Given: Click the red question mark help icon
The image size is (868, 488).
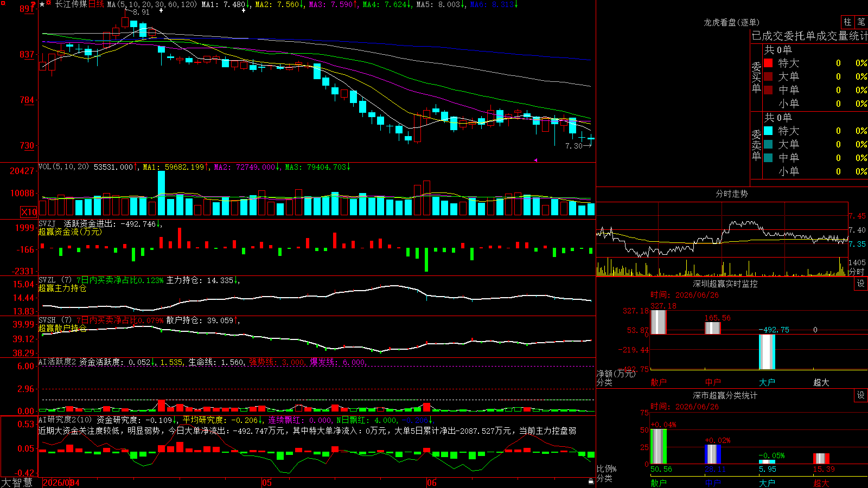Looking at the screenshot, I should [x=33, y=4].
